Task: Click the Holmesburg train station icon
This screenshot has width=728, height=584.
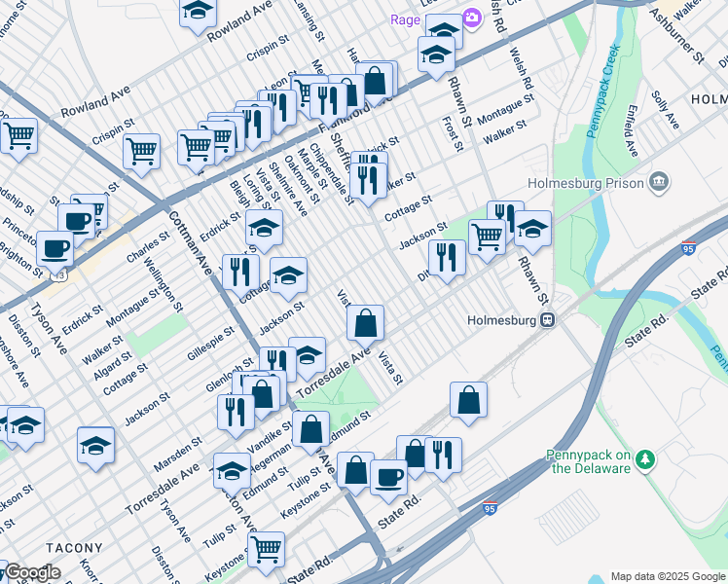Action: pos(547,320)
